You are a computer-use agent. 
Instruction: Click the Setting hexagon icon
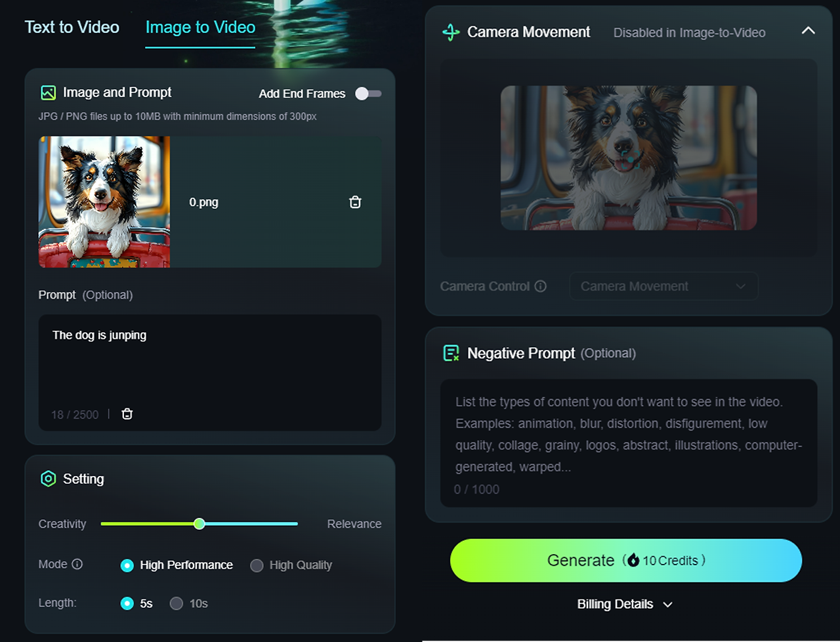(48, 479)
